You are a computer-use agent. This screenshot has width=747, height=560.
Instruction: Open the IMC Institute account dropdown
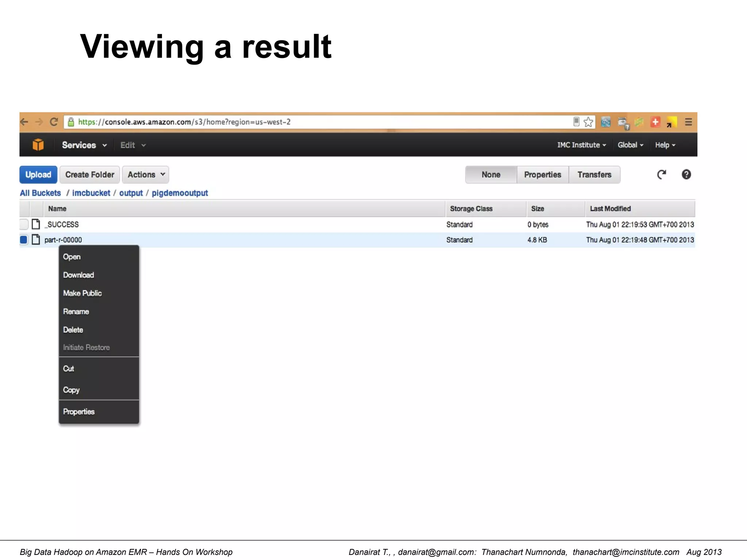pos(581,145)
